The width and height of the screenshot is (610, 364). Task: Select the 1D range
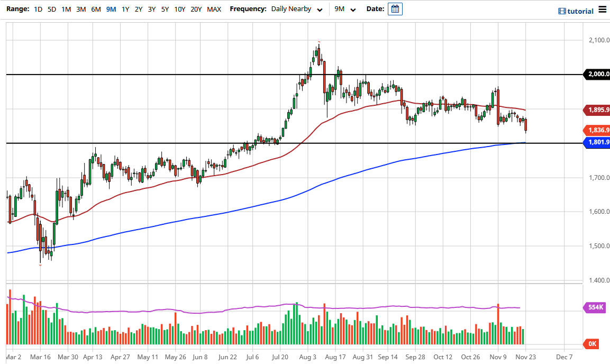tap(38, 9)
